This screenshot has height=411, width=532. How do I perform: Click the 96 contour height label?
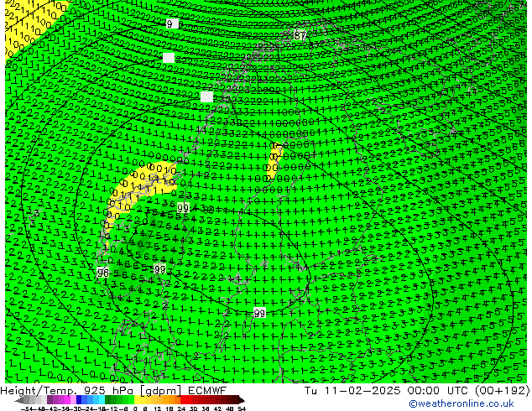click(x=103, y=272)
